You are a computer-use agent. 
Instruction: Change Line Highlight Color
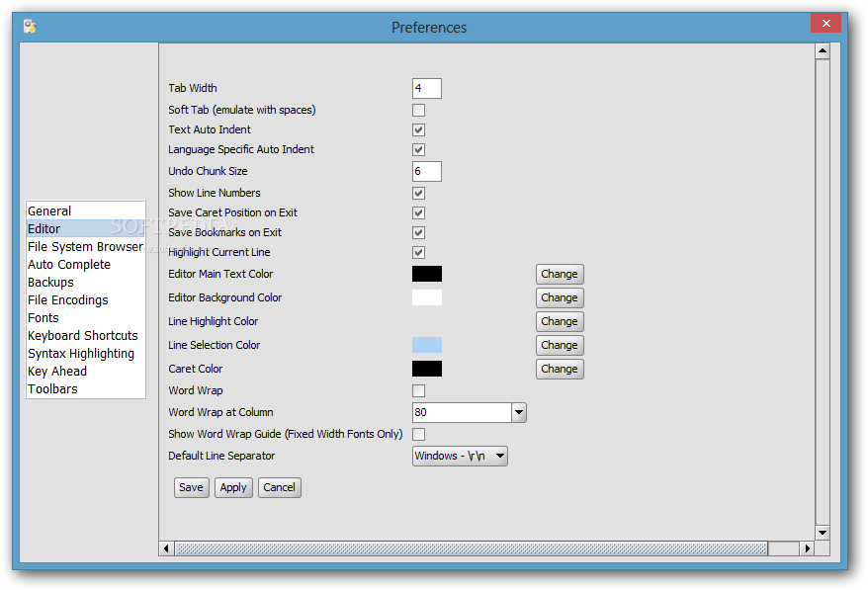pyautogui.click(x=560, y=321)
